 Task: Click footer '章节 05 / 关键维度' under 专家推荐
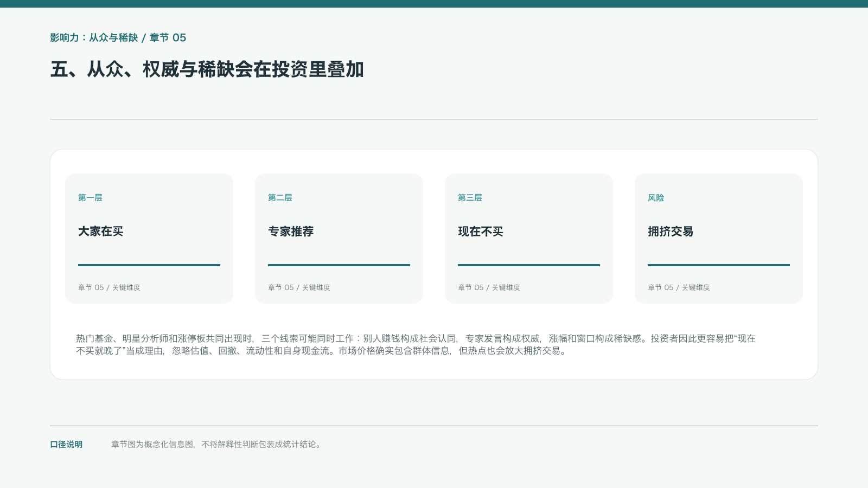pos(299,287)
